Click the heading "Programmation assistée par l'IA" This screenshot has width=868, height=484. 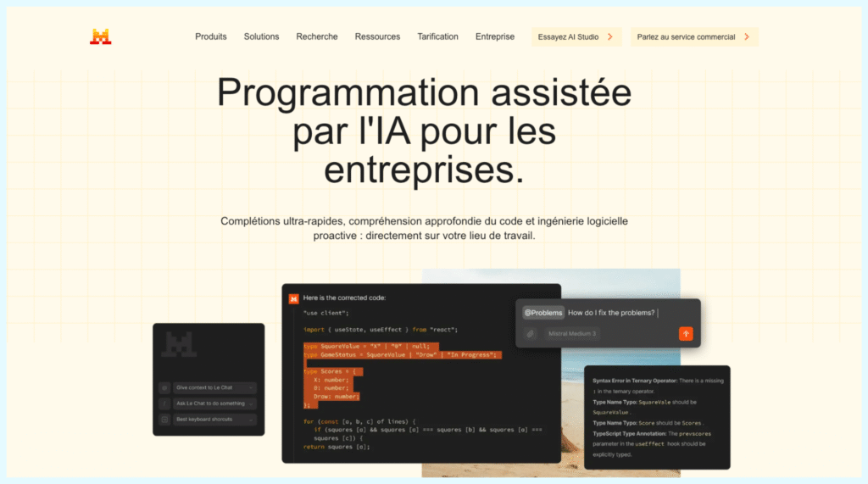424,131
